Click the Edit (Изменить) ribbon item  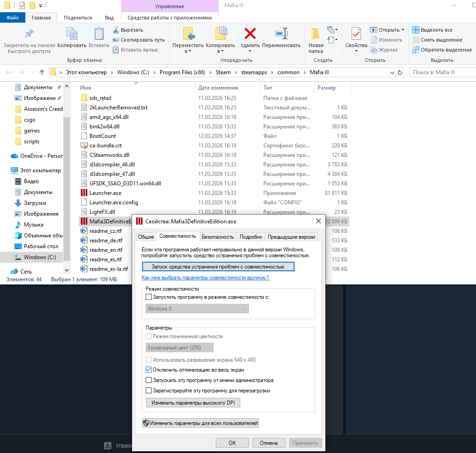[386, 40]
